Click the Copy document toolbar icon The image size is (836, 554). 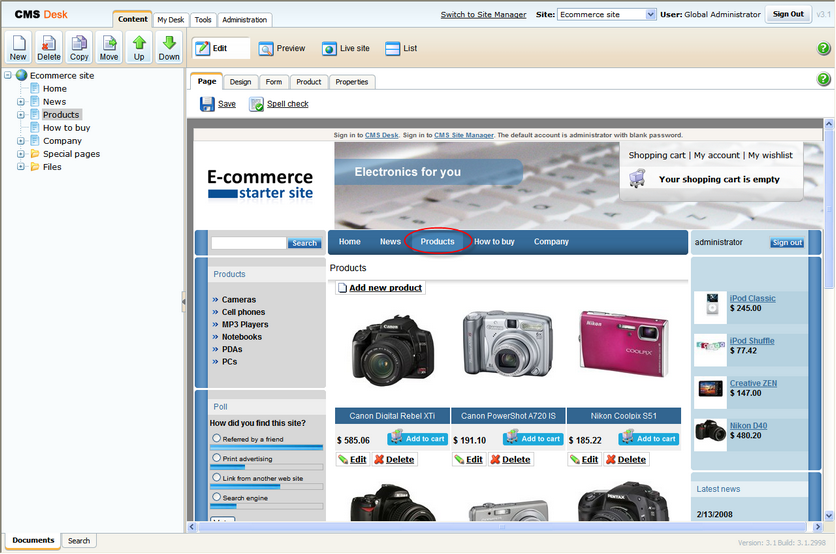pyautogui.click(x=79, y=47)
